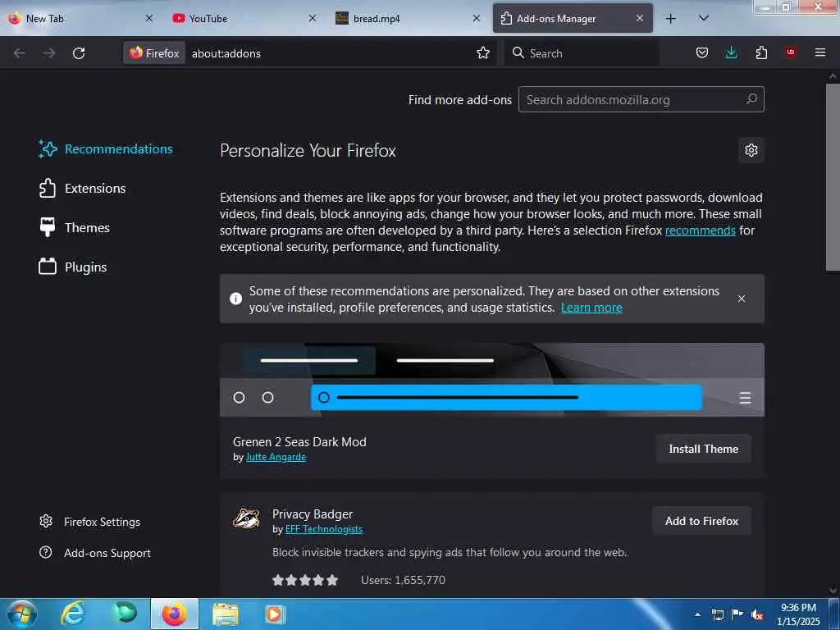Viewport: 840px width, 630px height.
Task: Click the Firefox taskbar button
Action: 174,614
